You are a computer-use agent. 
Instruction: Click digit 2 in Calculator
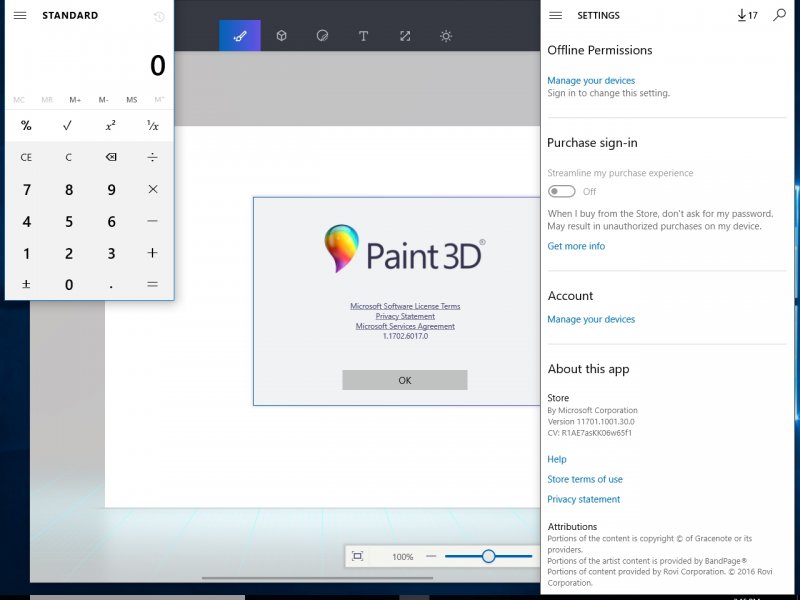pos(68,253)
